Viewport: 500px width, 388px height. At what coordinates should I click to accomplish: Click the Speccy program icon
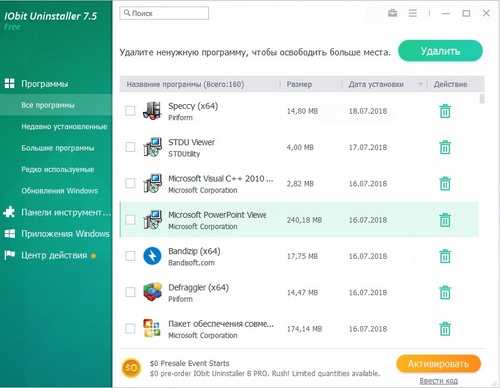(152, 111)
